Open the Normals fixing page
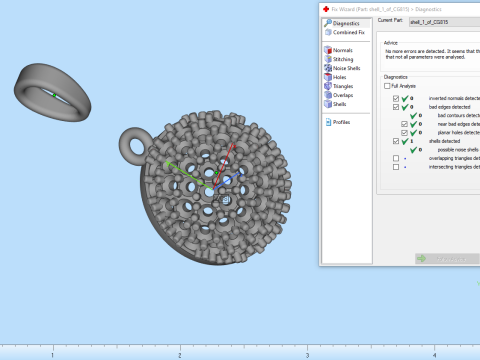This screenshot has height=360, width=480. (x=338, y=50)
